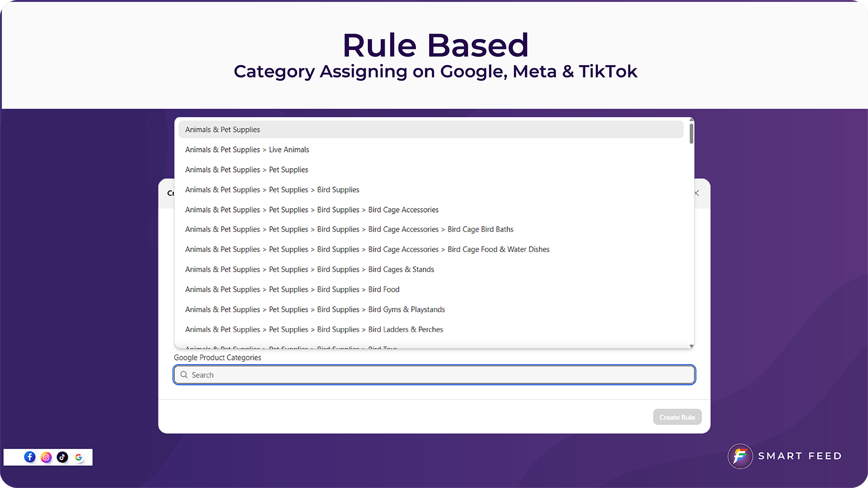Close the rule dialog with the X
The image size is (868, 488).
tap(697, 193)
